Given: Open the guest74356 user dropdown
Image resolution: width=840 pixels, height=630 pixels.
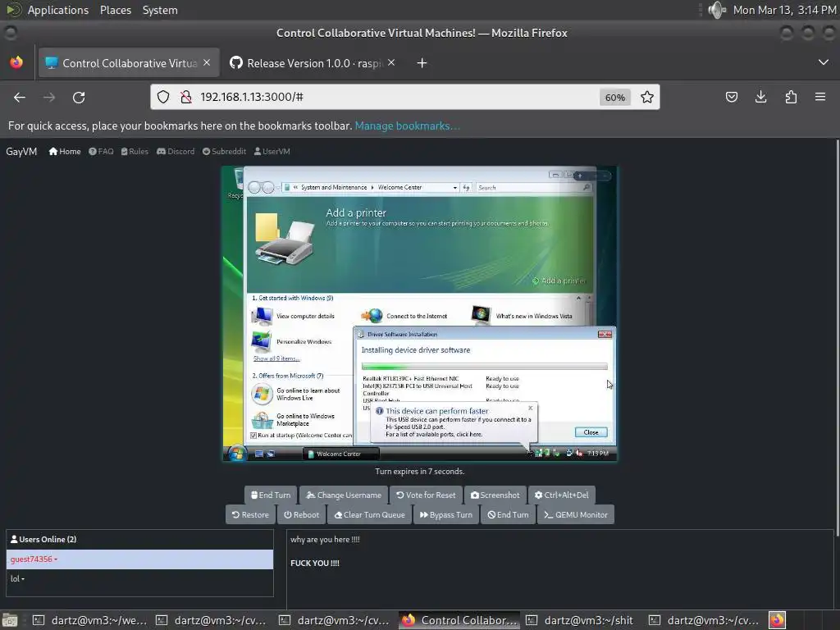Looking at the screenshot, I should pyautogui.click(x=34, y=559).
